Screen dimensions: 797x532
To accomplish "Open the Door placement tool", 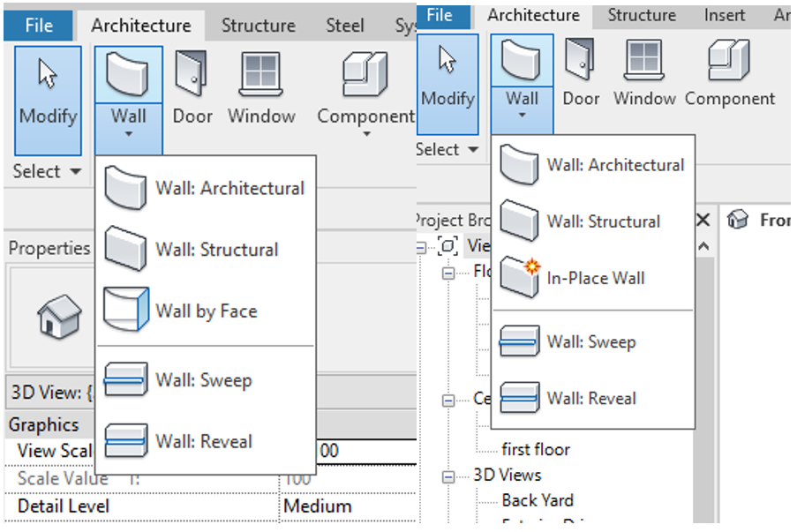I will pyautogui.click(x=192, y=84).
